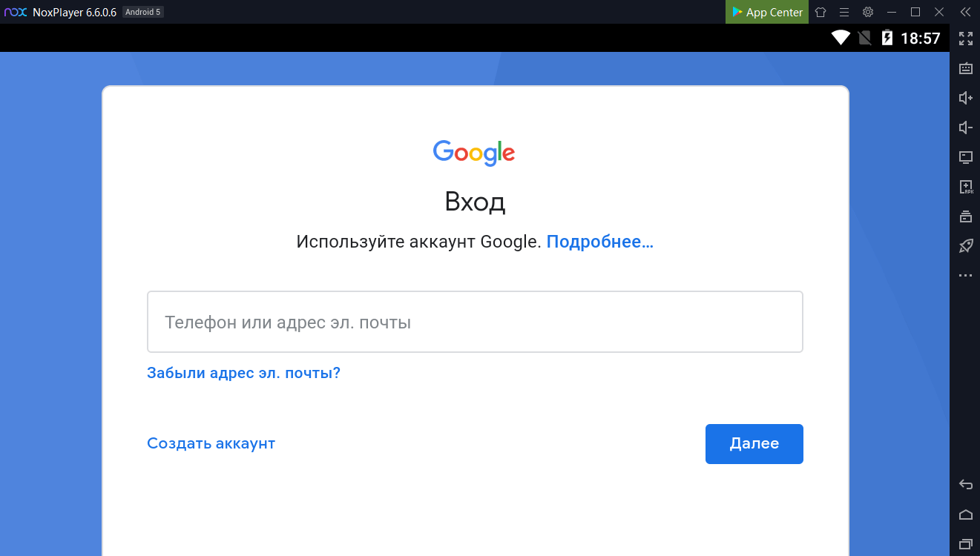Click the rocket cleanup icon
This screenshot has width=980, height=556.
[965, 246]
